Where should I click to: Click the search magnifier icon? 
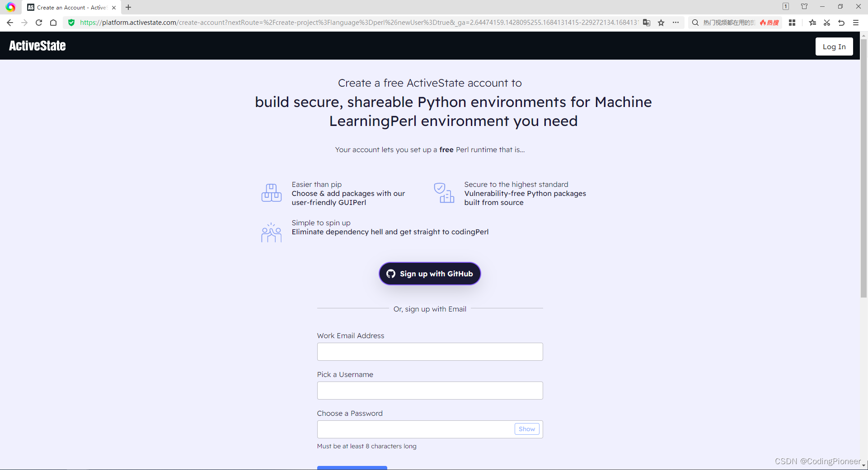coord(695,23)
